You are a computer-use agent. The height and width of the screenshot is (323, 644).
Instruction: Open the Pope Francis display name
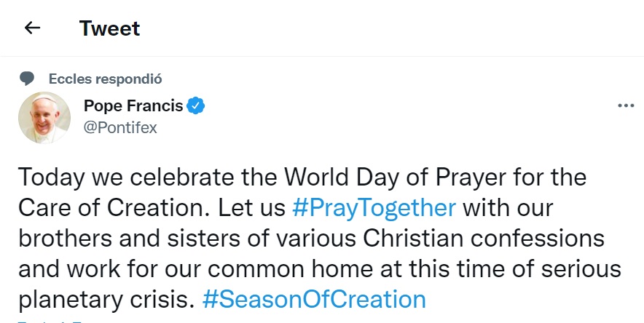click(x=133, y=105)
